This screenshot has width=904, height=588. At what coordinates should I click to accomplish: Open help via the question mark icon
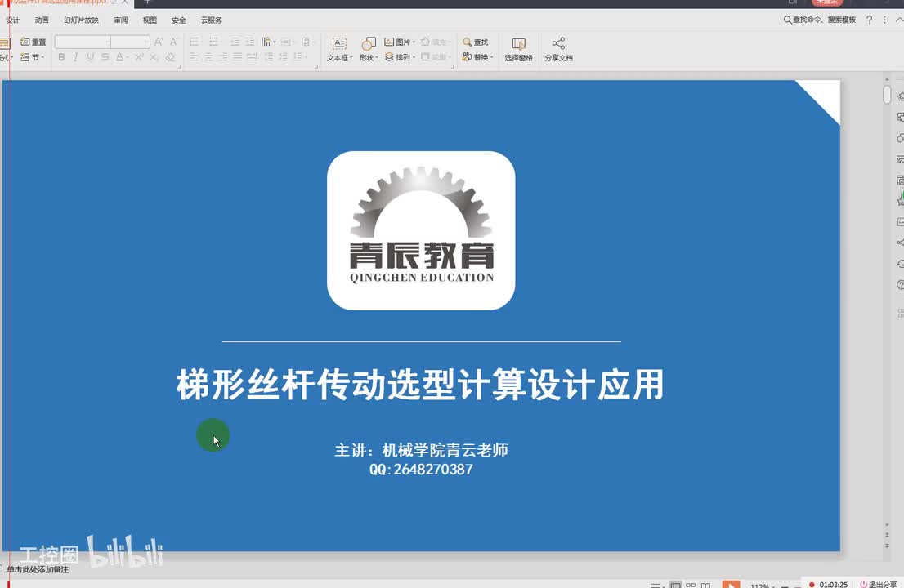870,20
